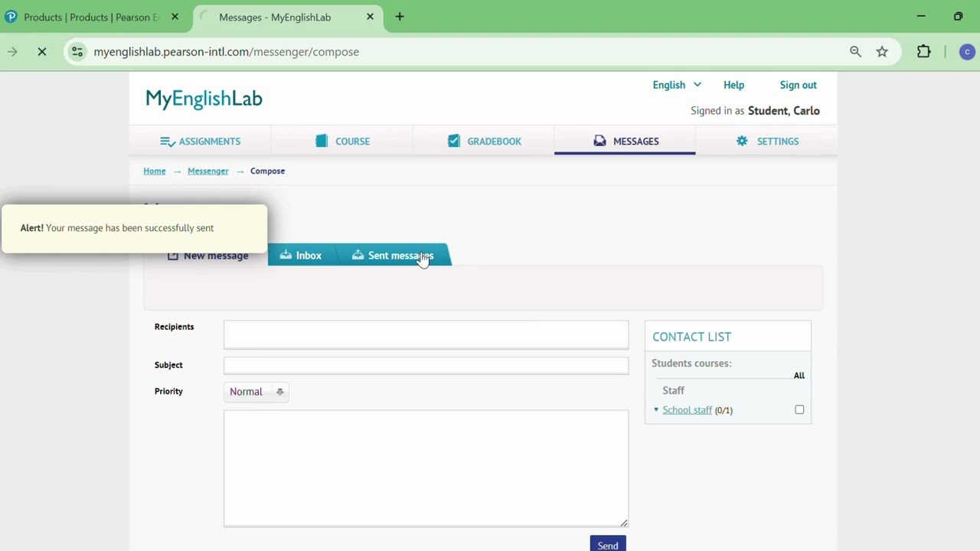Stop loading the page in browser
This screenshot has width=980, height=551.
(42, 52)
